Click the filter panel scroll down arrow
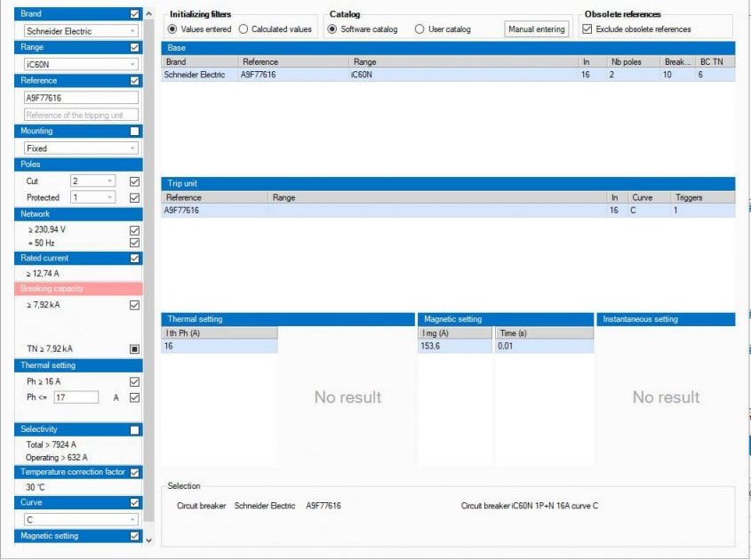751x560 pixels. click(x=149, y=540)
